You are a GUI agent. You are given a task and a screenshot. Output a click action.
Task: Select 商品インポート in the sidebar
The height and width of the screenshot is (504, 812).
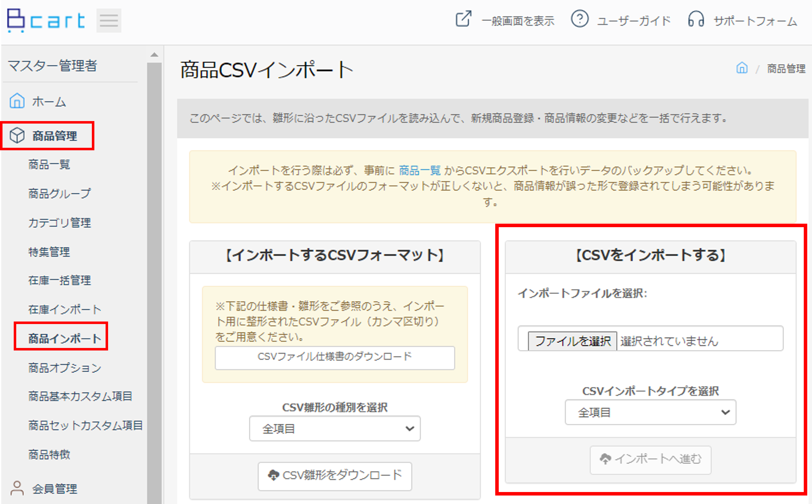[x=65, y=339]
